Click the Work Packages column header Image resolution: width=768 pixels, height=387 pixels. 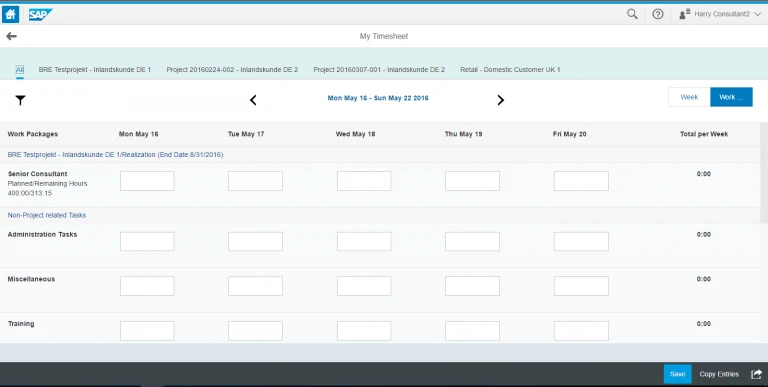33,134
